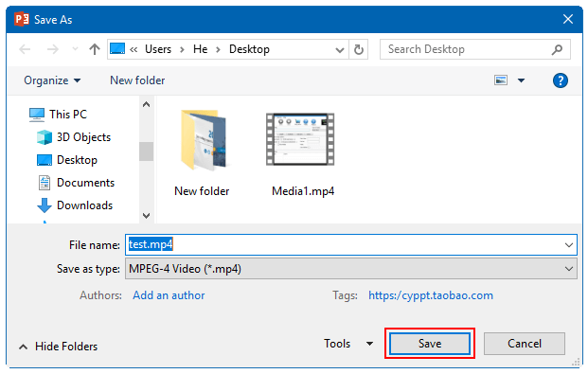This screenshot has height=374, width=588.
Task: Click the Change your view icon
Action: pyautogui.click(x=501, y=80)
